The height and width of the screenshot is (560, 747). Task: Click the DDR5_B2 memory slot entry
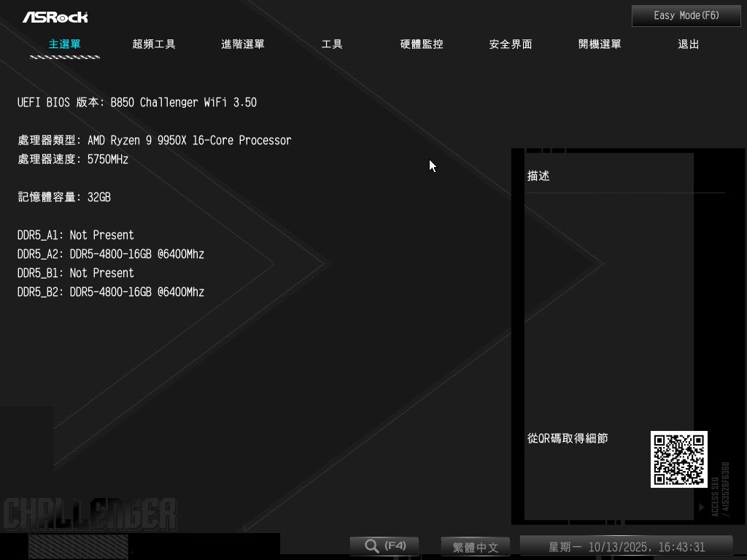111,292
